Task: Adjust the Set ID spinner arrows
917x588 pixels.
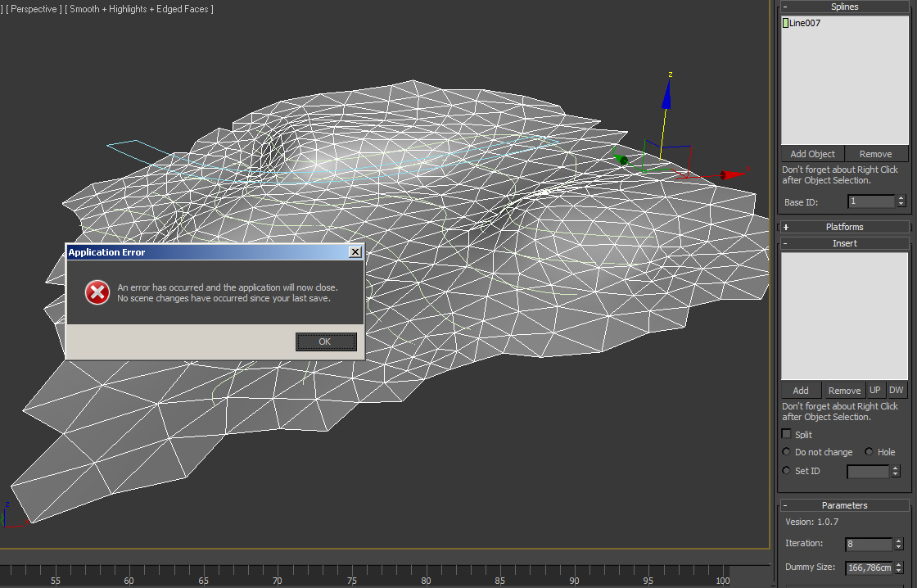Action: [896, 472]
